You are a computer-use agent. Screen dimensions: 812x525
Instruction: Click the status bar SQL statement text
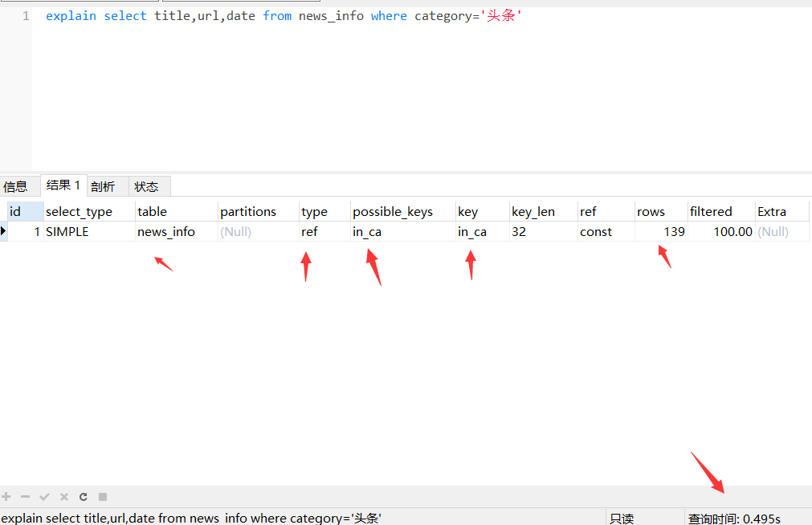tap(191, 518)
